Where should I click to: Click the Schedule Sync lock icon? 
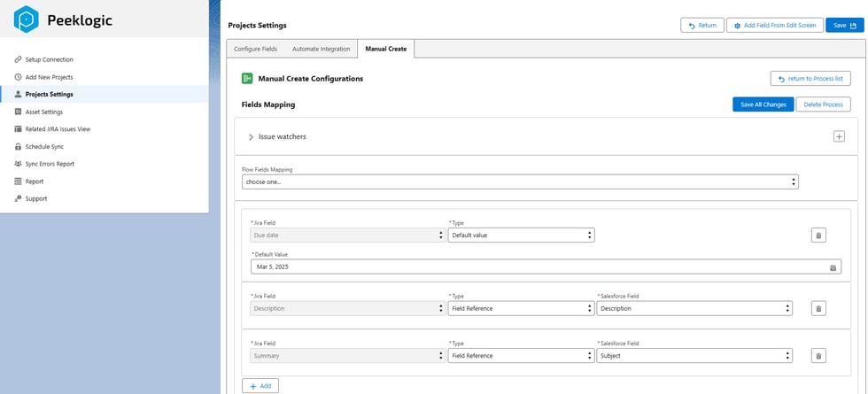point(18,147)
